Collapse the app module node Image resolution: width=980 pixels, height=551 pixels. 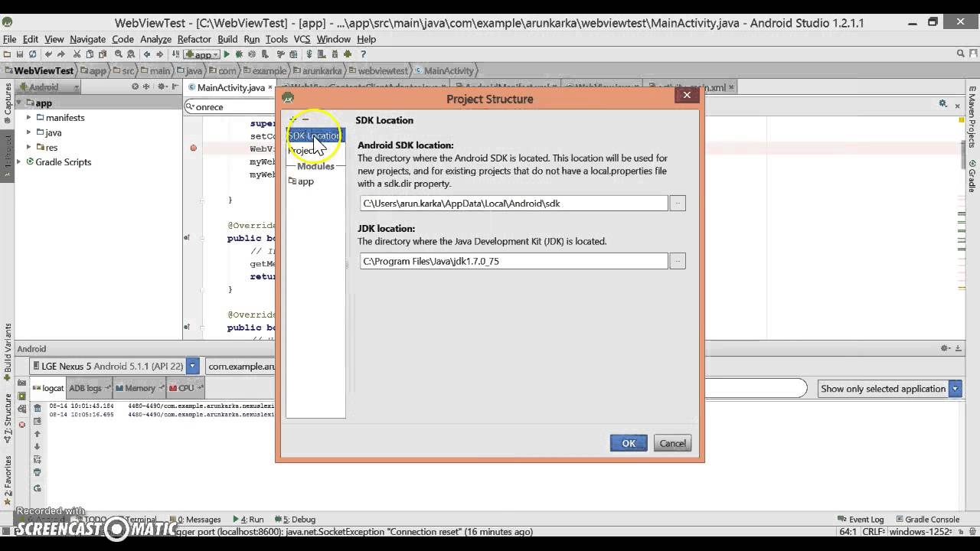19,103
